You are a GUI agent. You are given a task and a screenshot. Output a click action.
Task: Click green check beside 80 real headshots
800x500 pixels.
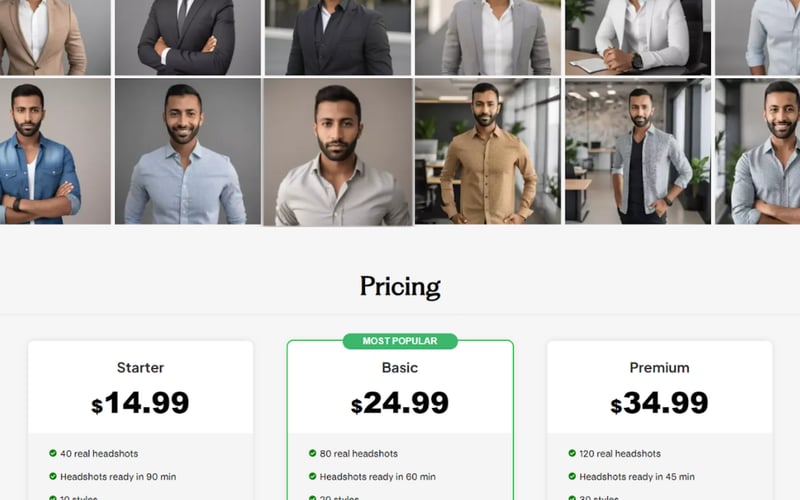point(312,453)
